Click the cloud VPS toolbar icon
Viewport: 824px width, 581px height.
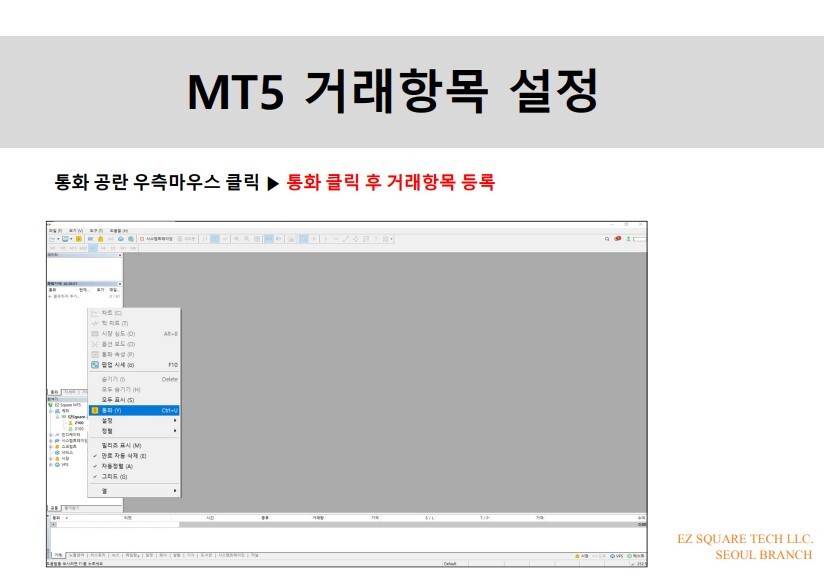121,238
